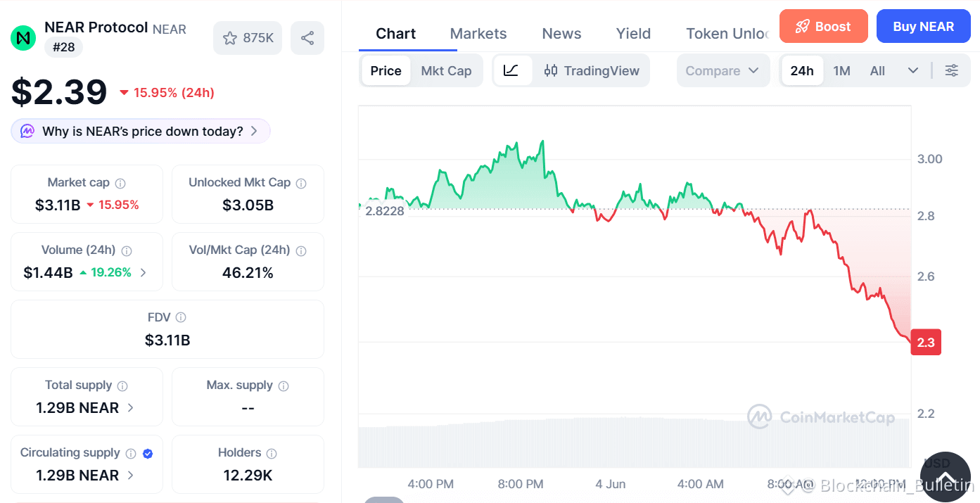This screenshot has width=980, height=503.
Task: Open the Chart tab
Action: point(396,34)
